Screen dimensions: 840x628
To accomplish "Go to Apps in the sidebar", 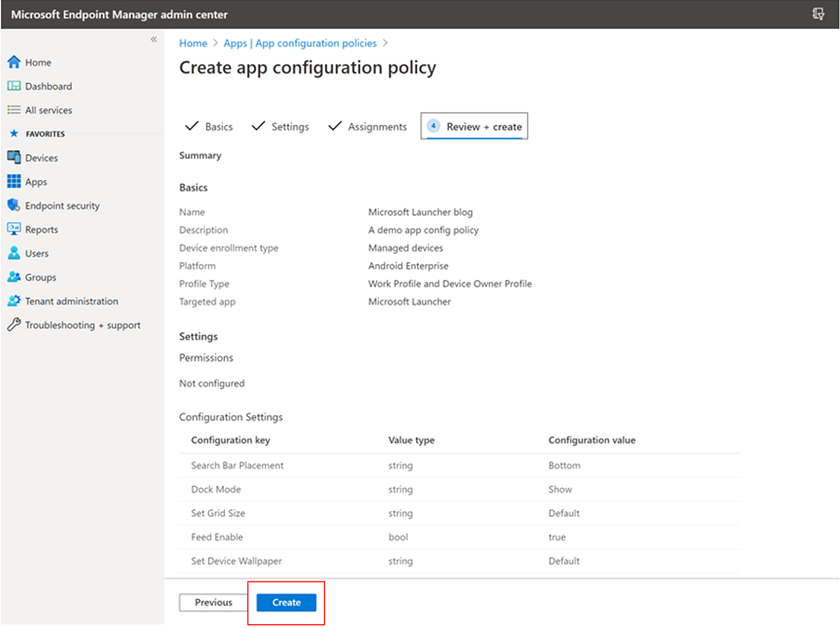I will pos(35,182).
